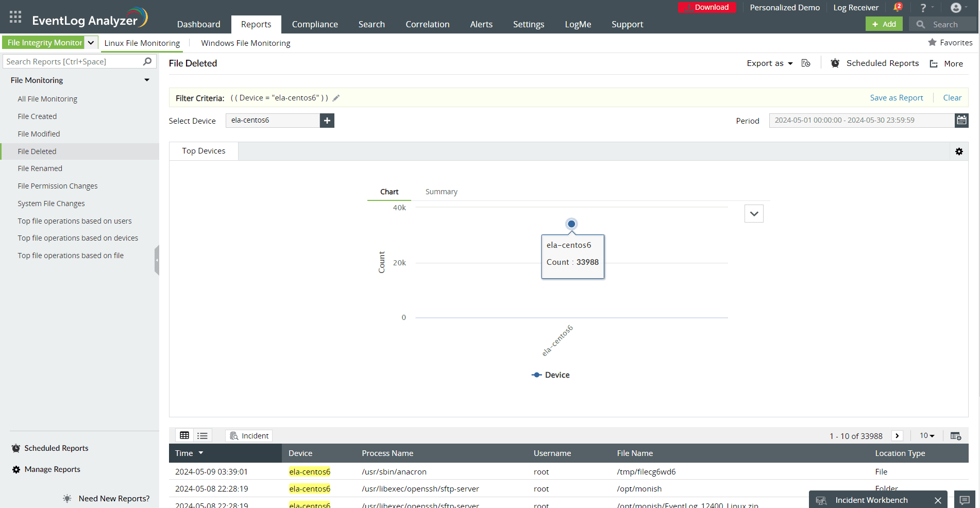Click the ela-centos6 data point on chart

click(x=571, y=224)
